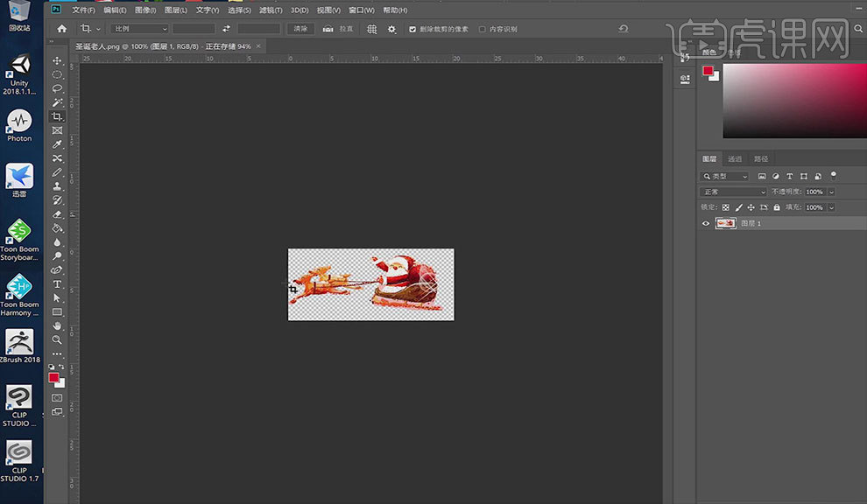Click foreground color swatch in toolbox
The height and width of the screenshot is (504, 867).
coord(53,378)
